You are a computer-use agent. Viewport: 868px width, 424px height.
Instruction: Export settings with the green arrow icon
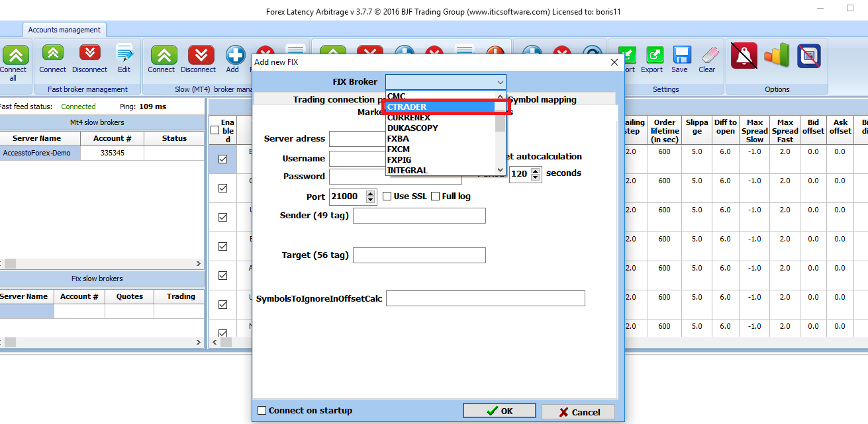coord(654,54)
